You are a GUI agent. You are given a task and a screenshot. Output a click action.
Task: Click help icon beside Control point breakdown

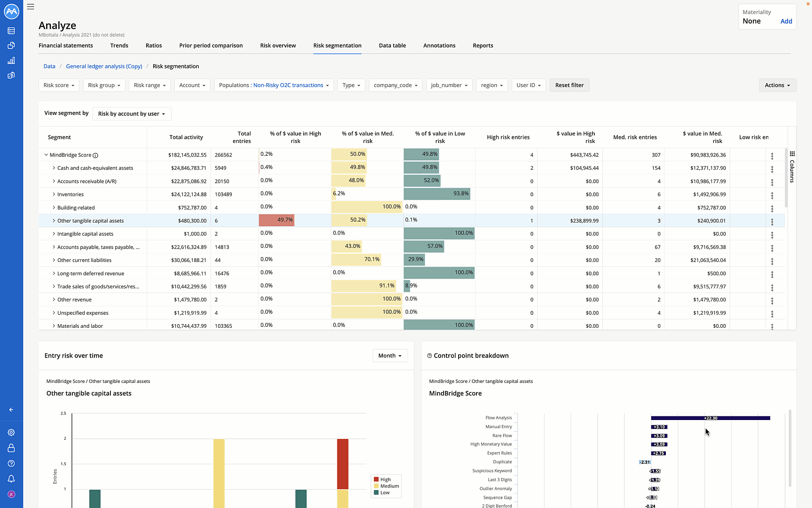pyautogui.click(x=429, y=356)
